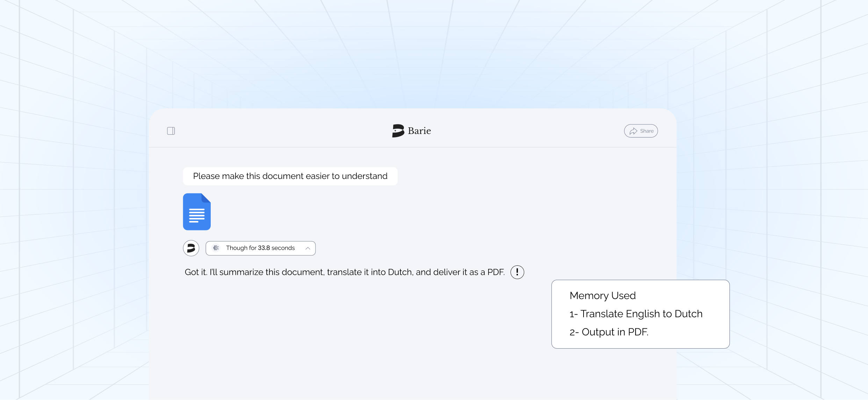Click the "Barie" title text
Image resolution: width=868 pixels, height=400 pixels.
[x=419, y=131]
